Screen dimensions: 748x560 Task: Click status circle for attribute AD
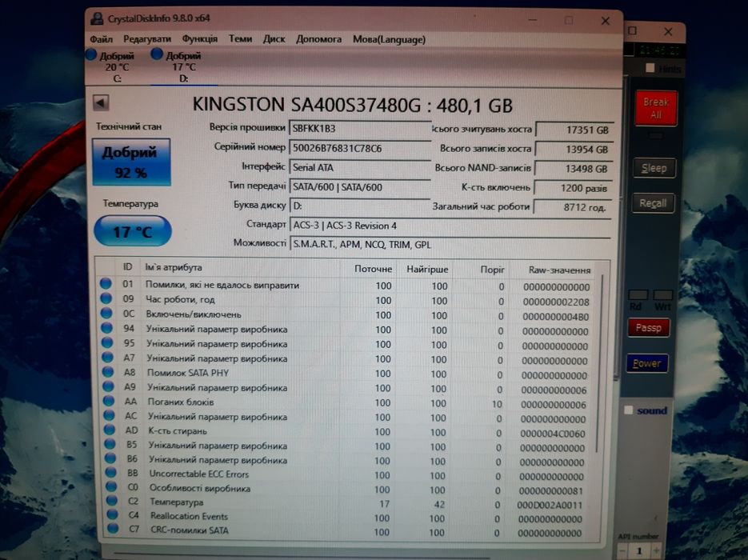click(x=110, y=430)
